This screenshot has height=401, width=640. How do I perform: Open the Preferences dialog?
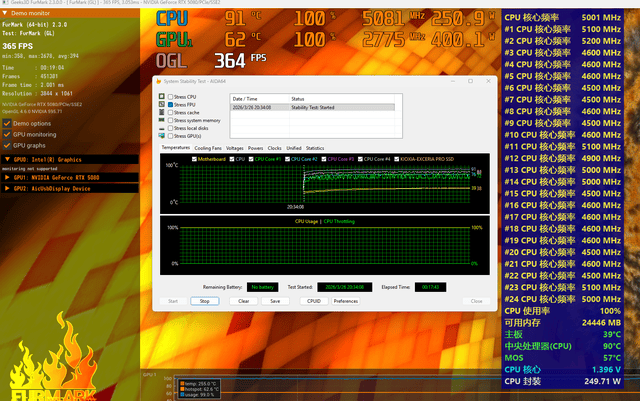[346, 300]
